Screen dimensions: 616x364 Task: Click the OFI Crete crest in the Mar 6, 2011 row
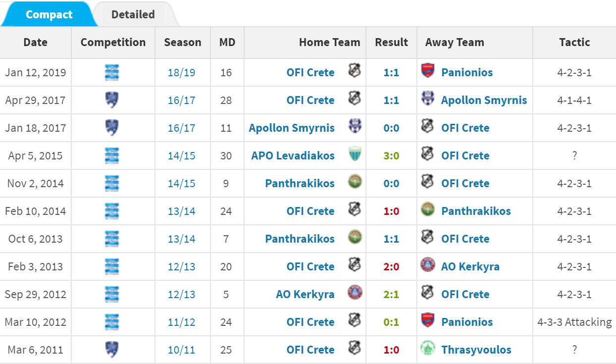[355, 348]
